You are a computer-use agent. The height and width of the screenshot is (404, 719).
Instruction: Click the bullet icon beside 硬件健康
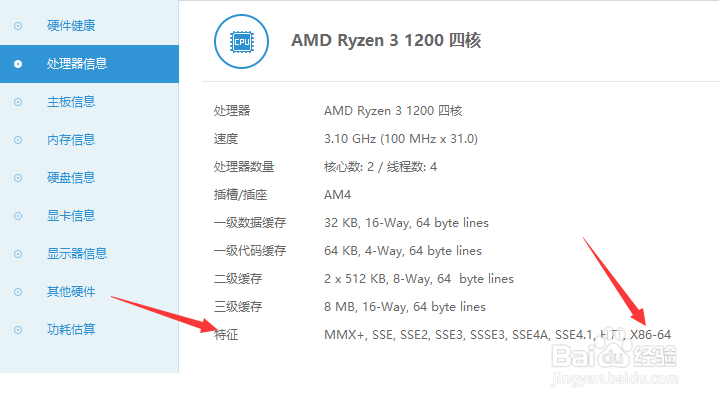click(18, 25)
